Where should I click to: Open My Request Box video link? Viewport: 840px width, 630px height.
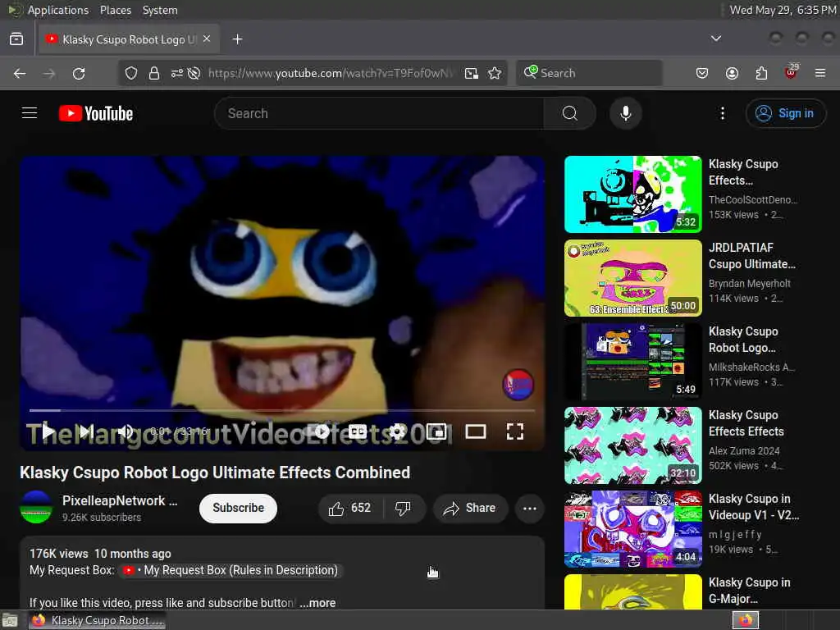pyautogui.click(x=231, y=570)
